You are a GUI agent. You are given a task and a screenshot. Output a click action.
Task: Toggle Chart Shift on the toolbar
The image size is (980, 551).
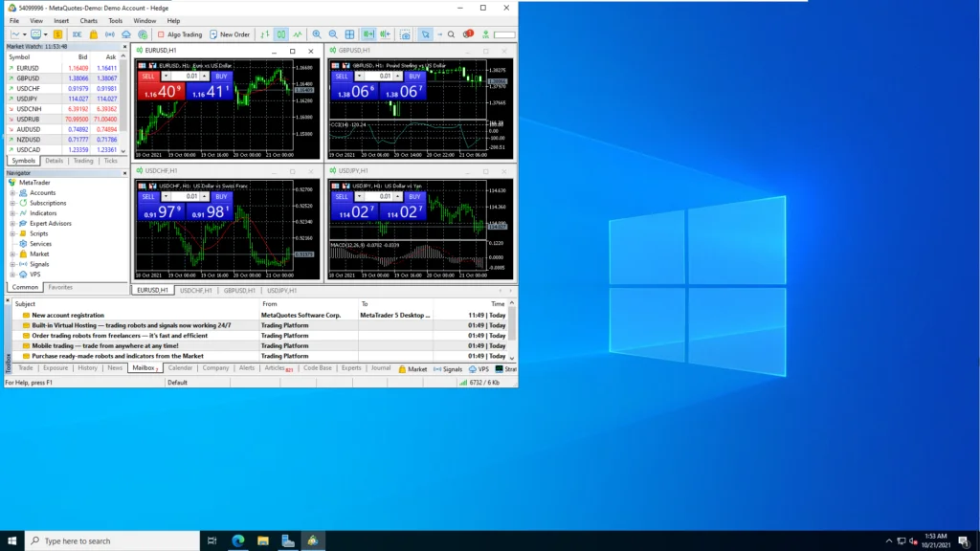tap(384, 34)
